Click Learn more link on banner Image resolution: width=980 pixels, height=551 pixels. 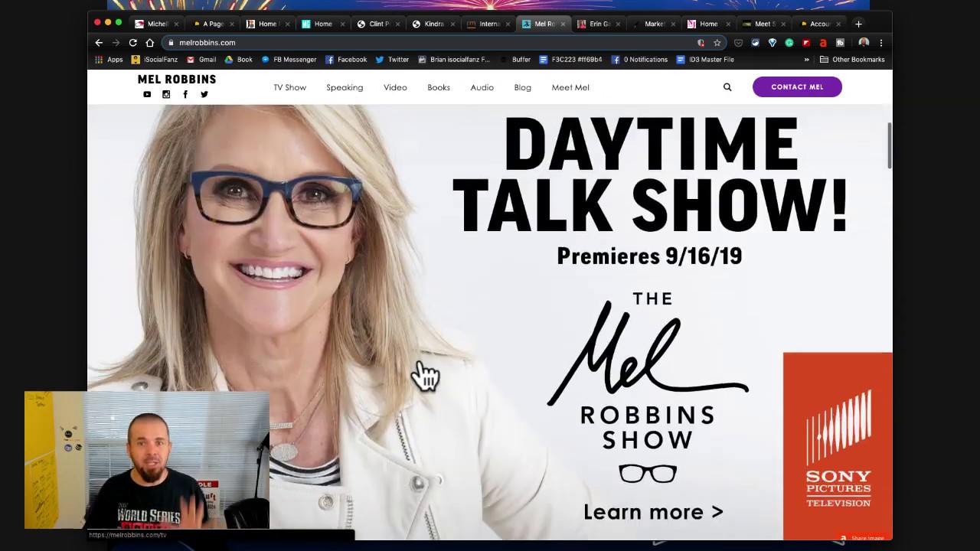click(653, 512)
